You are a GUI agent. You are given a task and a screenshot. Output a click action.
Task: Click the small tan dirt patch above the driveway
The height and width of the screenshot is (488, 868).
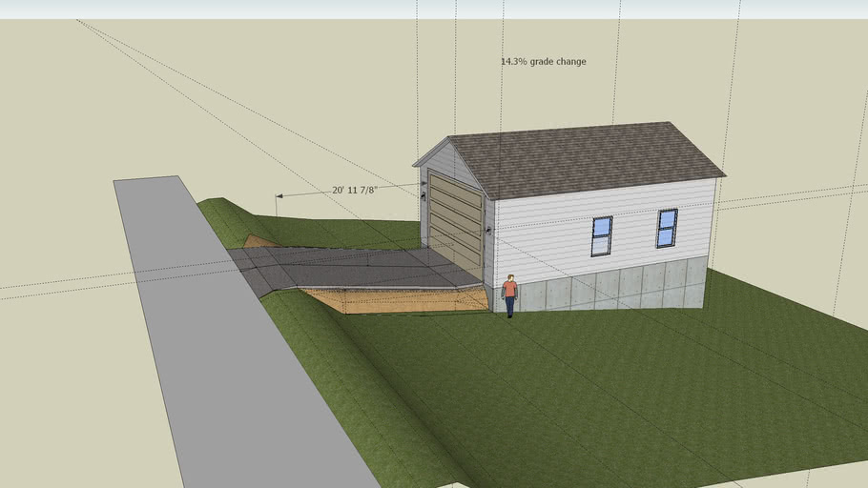(258, 242)
